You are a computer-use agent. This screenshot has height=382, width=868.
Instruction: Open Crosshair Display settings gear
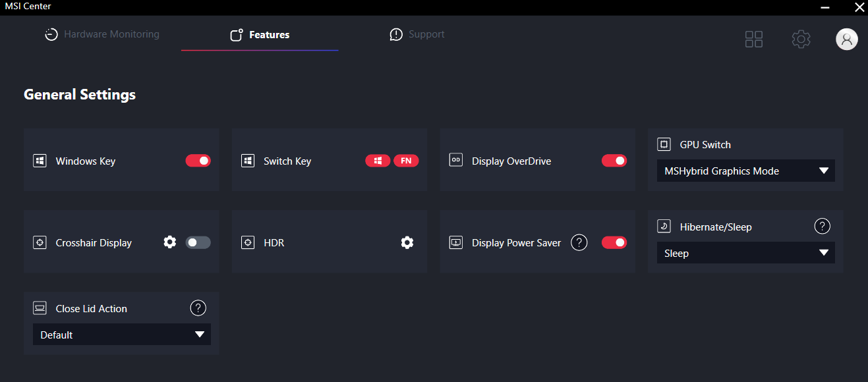(170, 242)
